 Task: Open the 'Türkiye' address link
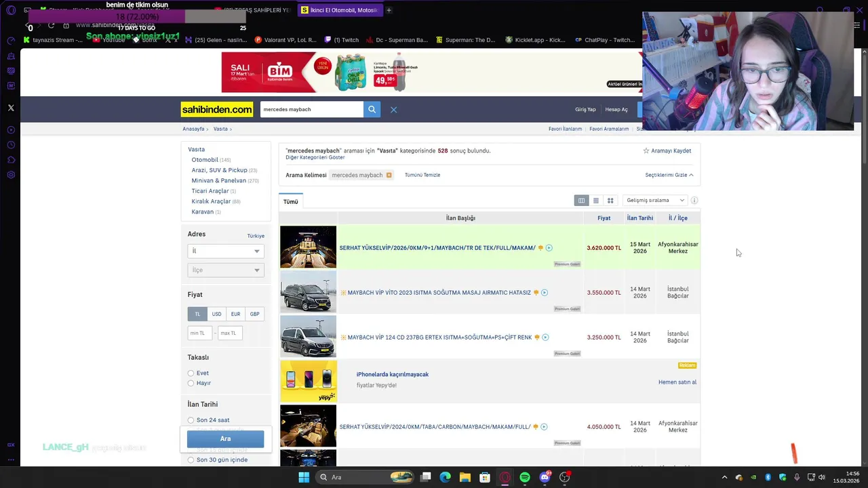click(x=256, y=236)
